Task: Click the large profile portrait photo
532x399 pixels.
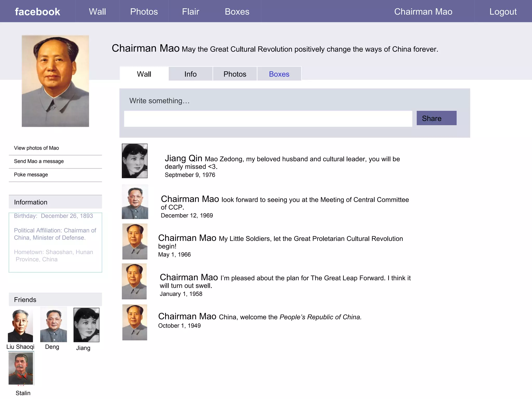Action: (x=55, y=81)
